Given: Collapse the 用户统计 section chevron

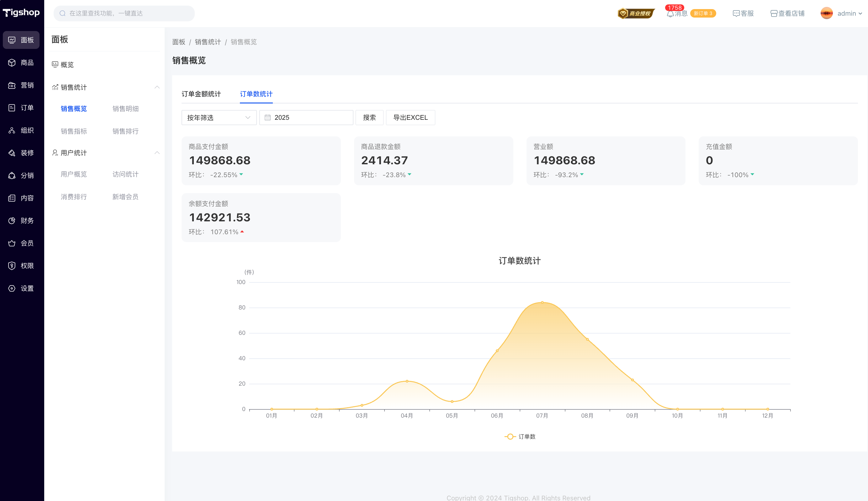Looking at the screenshot, I should 157,152.
